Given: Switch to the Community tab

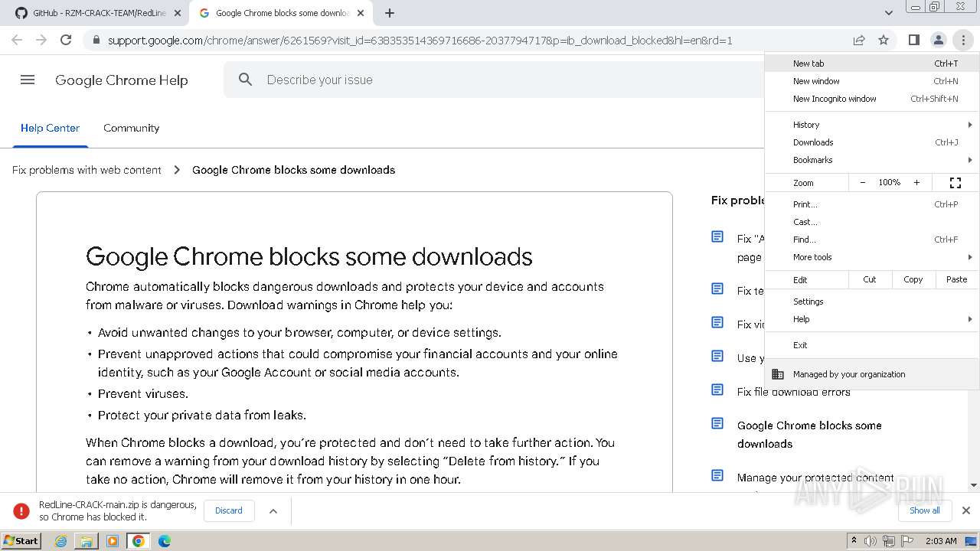Looking at the screenshot, I should 132,128.
